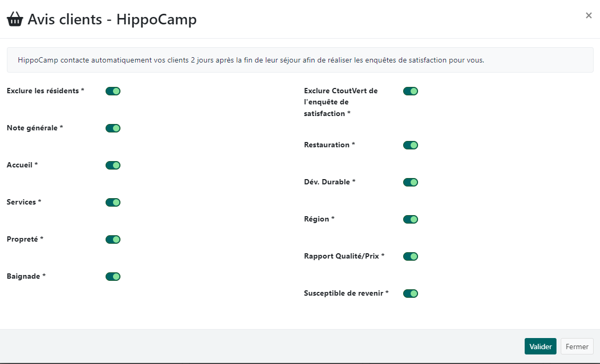Toggle Exclure les résidents switch
The height and width of the screenshot is (364, 600).
pos(113,91)
